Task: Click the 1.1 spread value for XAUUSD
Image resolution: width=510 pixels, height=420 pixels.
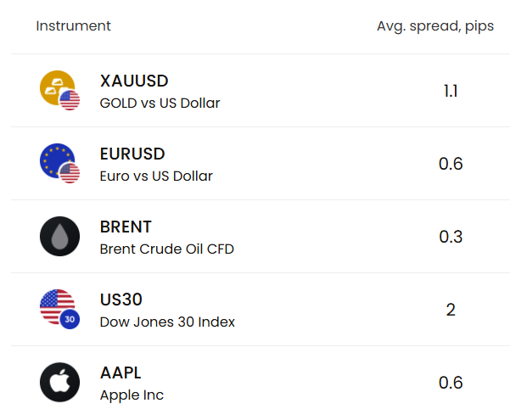Action: click(x=451, y=91)
